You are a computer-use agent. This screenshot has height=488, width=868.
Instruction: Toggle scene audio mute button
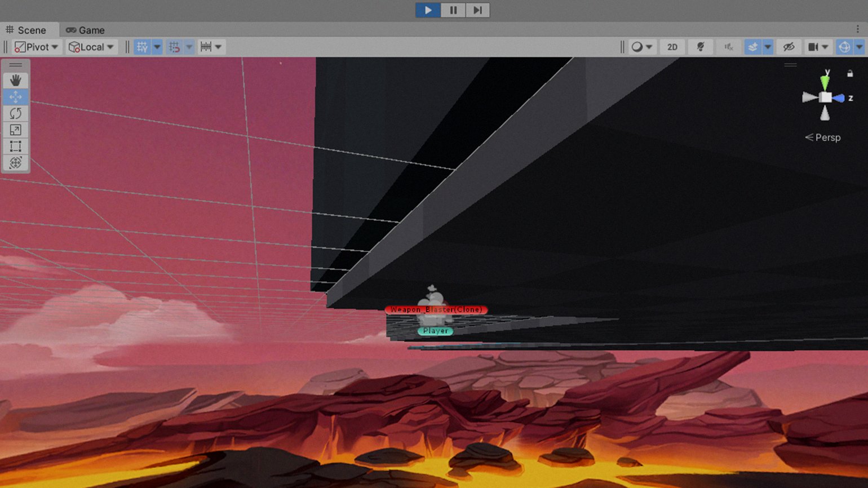coord(728,47)
